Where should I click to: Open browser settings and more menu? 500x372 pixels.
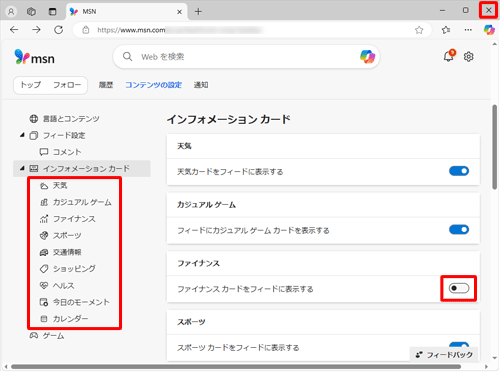468,30
